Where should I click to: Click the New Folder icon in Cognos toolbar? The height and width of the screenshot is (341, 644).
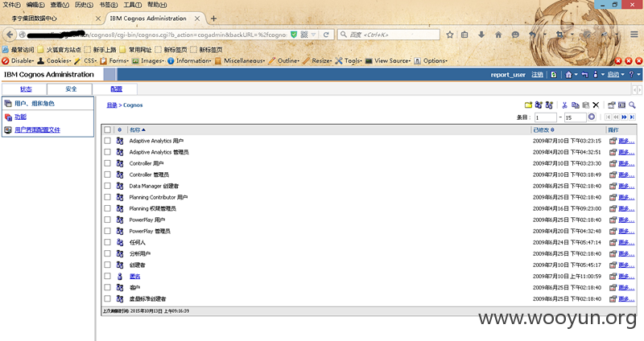tap(528, 105)
